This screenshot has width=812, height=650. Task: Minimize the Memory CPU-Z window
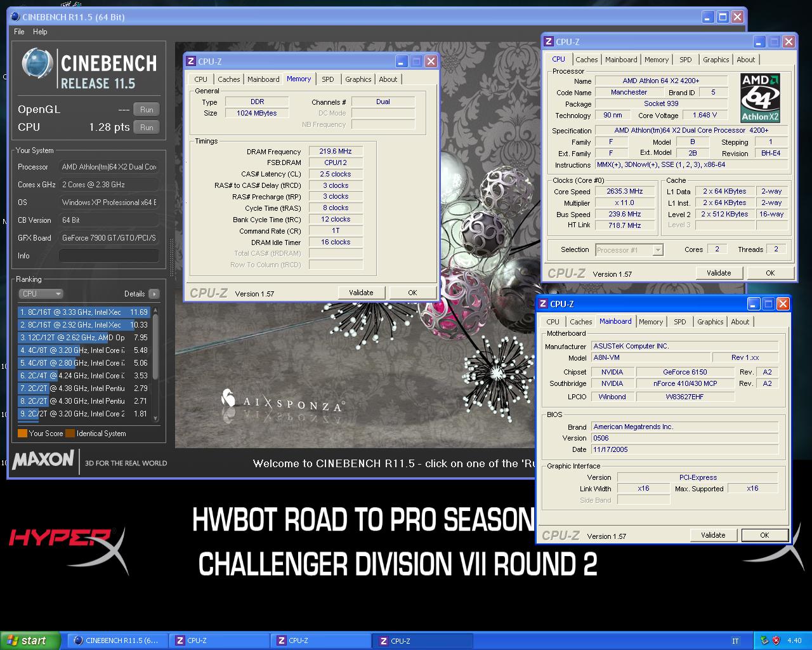pos(402,62)
